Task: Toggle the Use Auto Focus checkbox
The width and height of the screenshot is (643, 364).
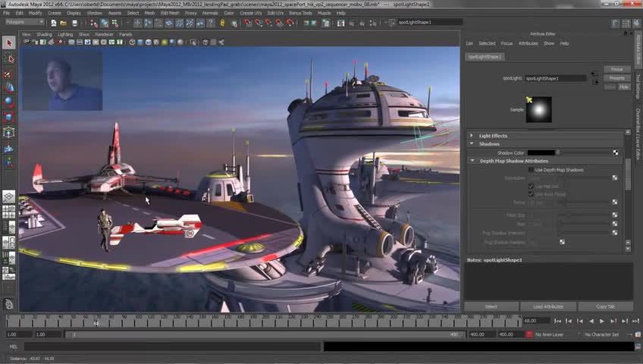Action: 531,194
